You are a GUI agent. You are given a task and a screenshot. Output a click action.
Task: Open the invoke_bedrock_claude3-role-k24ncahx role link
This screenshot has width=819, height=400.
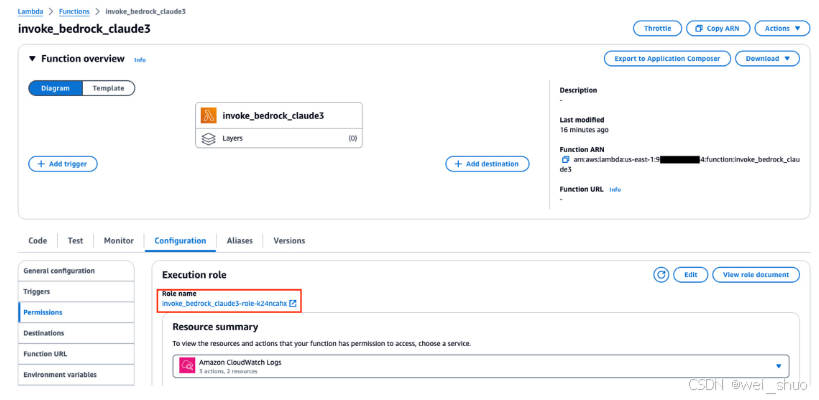[225, 303]
